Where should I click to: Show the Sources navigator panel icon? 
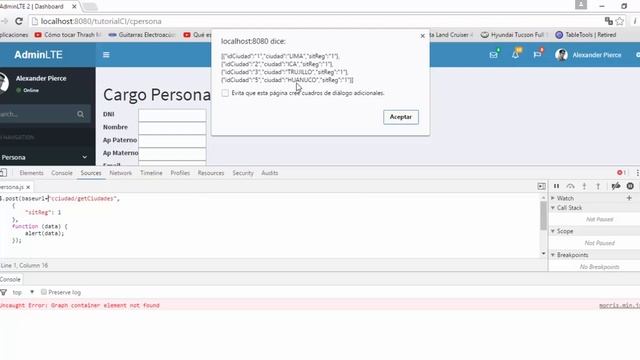[541, 187]
